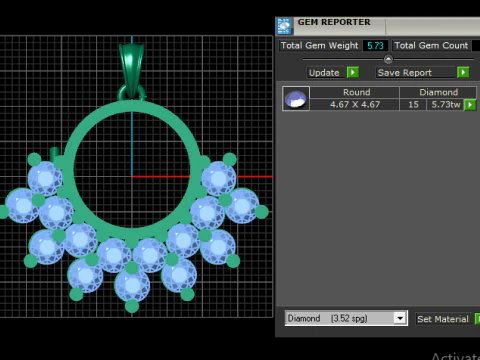
Task: Select the 4.67 X 4.67 size cell
Action: [355, 105]
